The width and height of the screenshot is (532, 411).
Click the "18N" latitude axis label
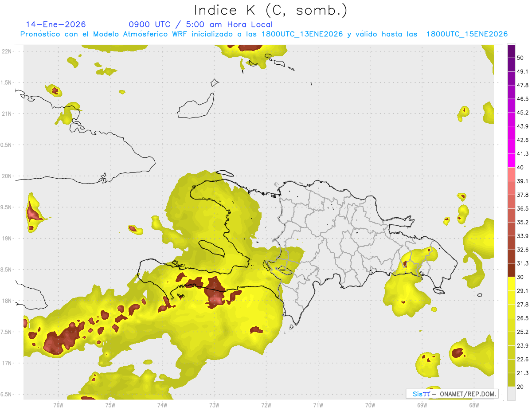tap(7, 301)
